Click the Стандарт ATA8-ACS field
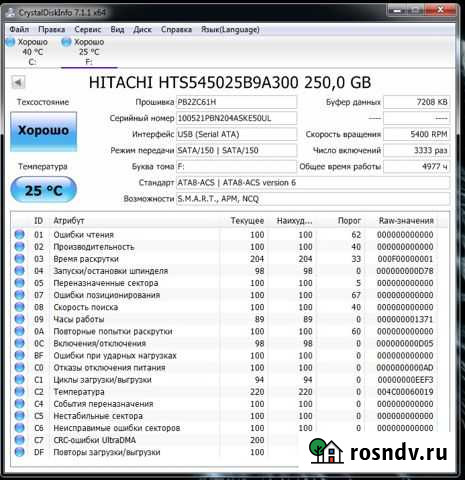This screenshot has height=480, width=465. 313,183
